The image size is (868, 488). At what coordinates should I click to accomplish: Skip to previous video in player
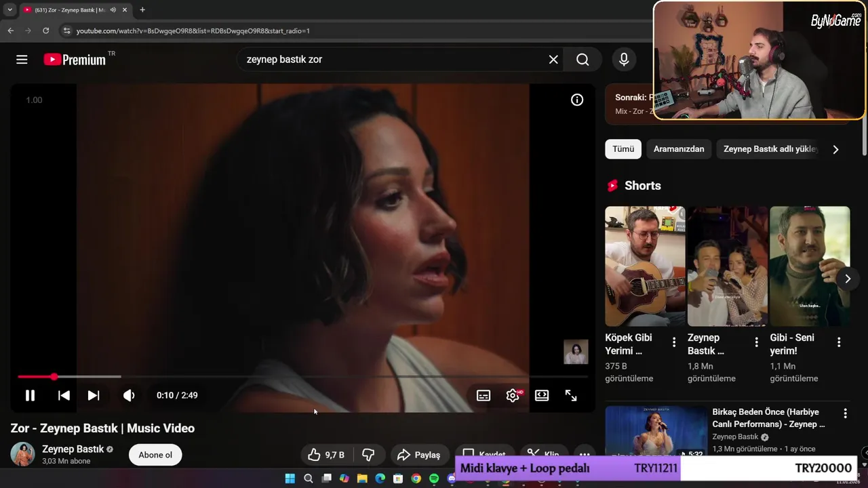pos(64,395)
